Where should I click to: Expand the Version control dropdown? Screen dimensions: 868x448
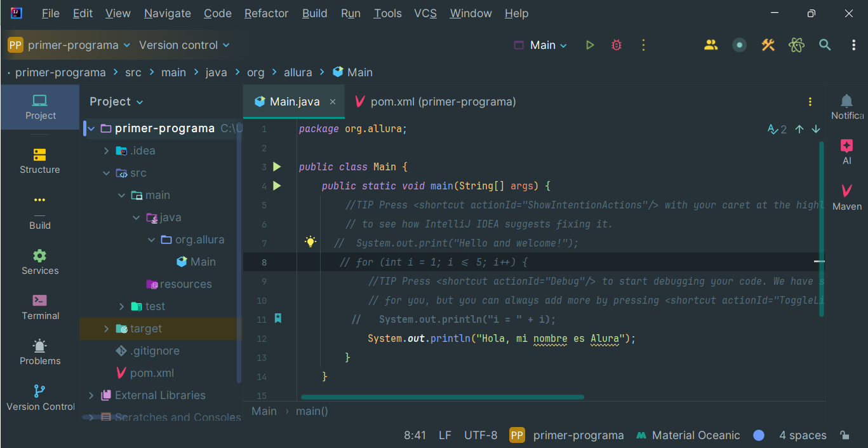(184, 45)
